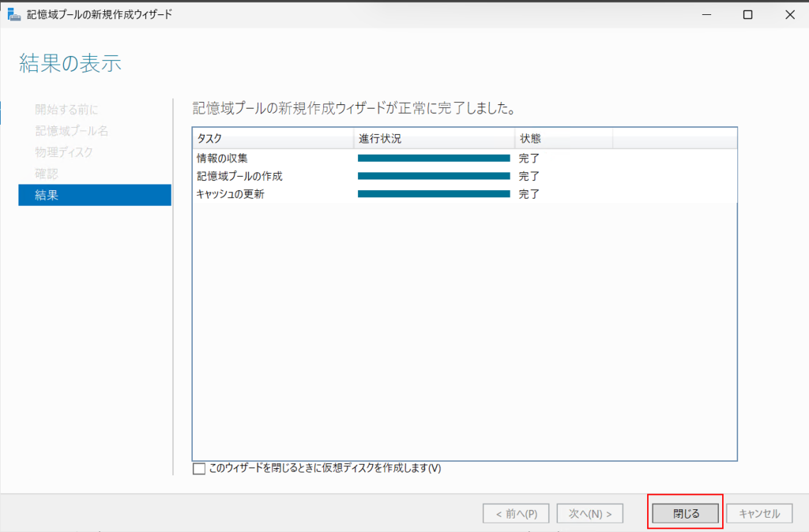Select the キャッシュの更新 task row
This screenshot has height=532, width=809.
(465, 194)
